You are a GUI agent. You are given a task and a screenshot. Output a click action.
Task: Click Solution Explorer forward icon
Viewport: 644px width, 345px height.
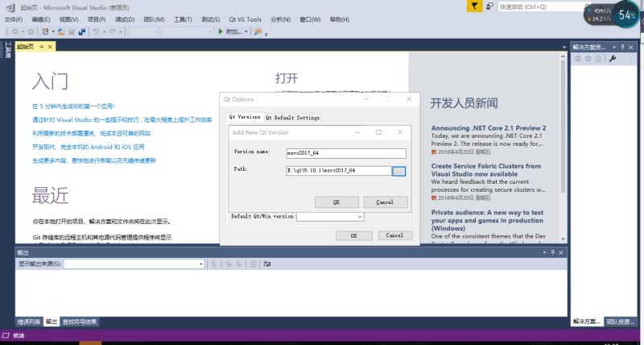pyautogui.click(x=588, y=59)
